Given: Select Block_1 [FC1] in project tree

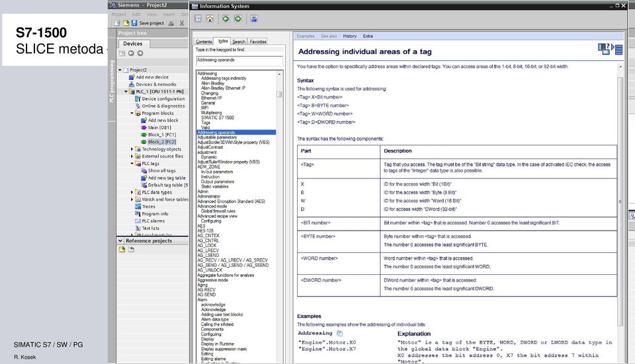Looking at the screenshot, I should [161, 135].
